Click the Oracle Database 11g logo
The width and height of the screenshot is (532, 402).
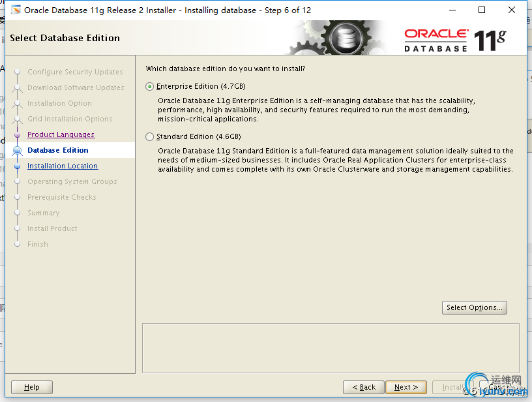tap(455, 40)
